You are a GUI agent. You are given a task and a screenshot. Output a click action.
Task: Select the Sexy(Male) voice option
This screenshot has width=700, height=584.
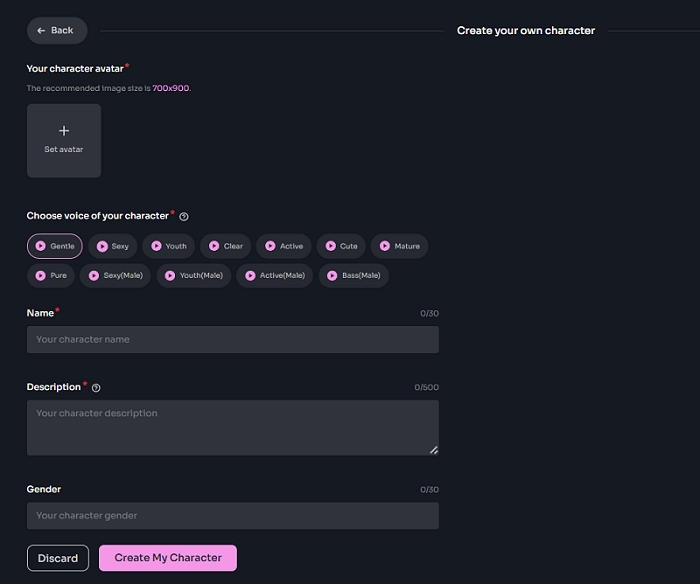click(115, 275)
